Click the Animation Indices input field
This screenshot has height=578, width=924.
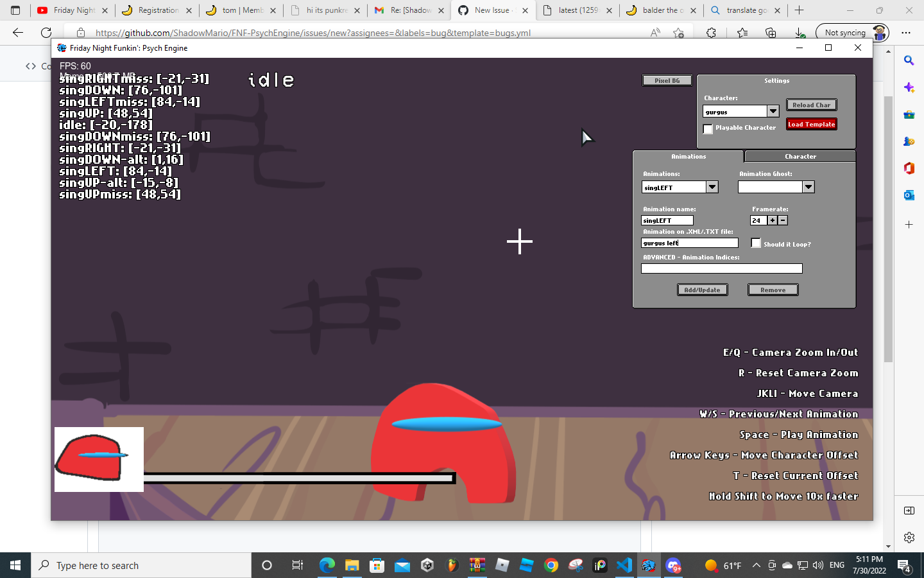[x=721, y=268]
